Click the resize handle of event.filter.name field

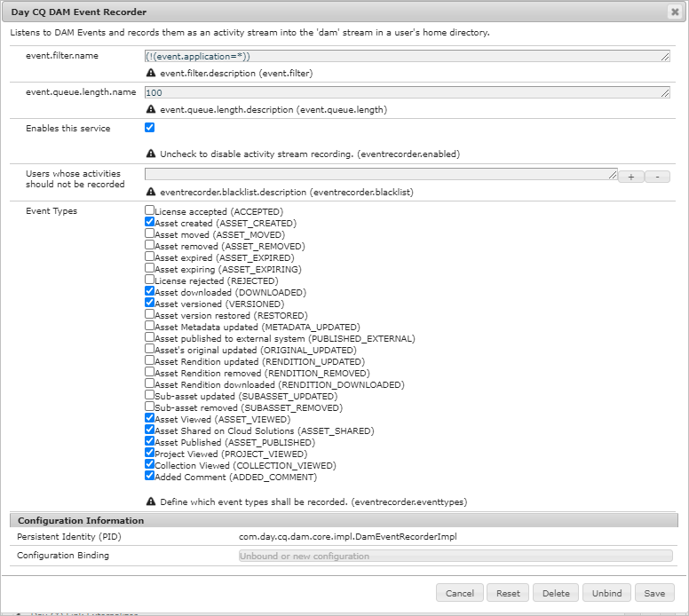point(665,57)
